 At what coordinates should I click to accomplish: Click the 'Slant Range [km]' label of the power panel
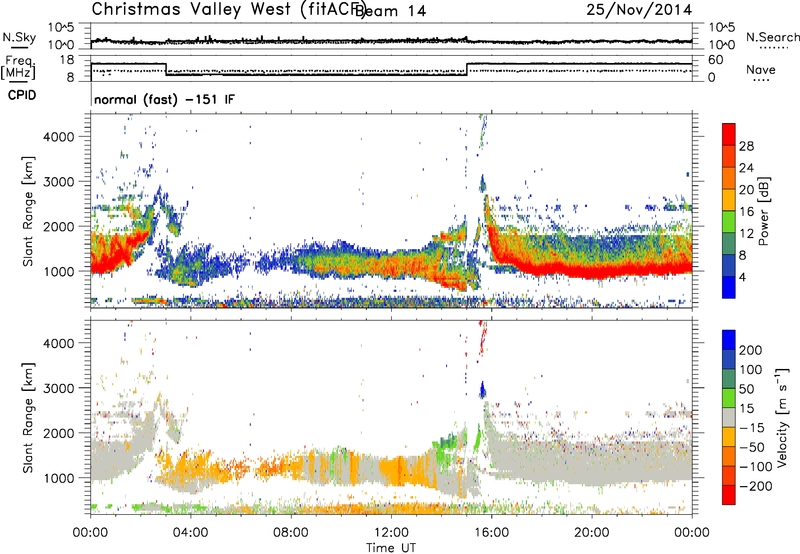click(28, 211)
